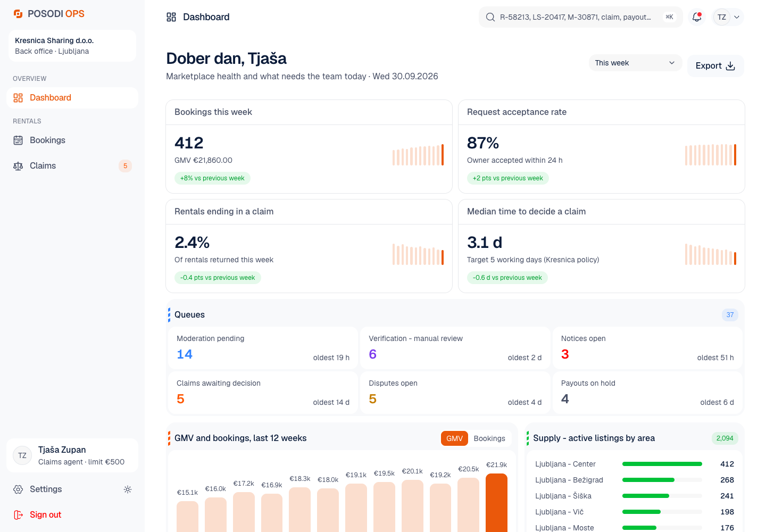Click the +8% vs previous week tag
Screen dimensions: 766x532
tap(212, 178)
